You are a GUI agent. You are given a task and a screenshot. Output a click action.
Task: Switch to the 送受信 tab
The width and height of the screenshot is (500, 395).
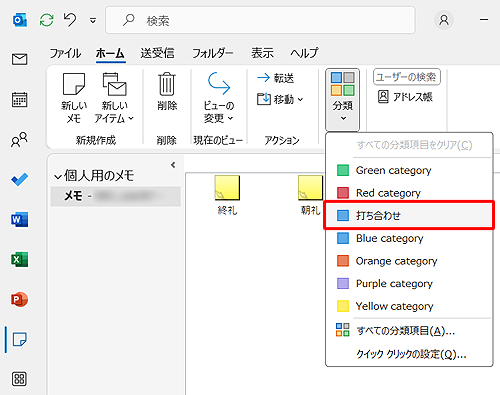click(157, 53)
